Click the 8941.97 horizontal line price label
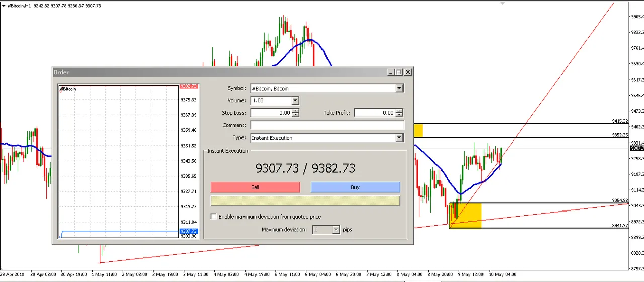The height and width of the screenshot is (282, 644). 620,225
